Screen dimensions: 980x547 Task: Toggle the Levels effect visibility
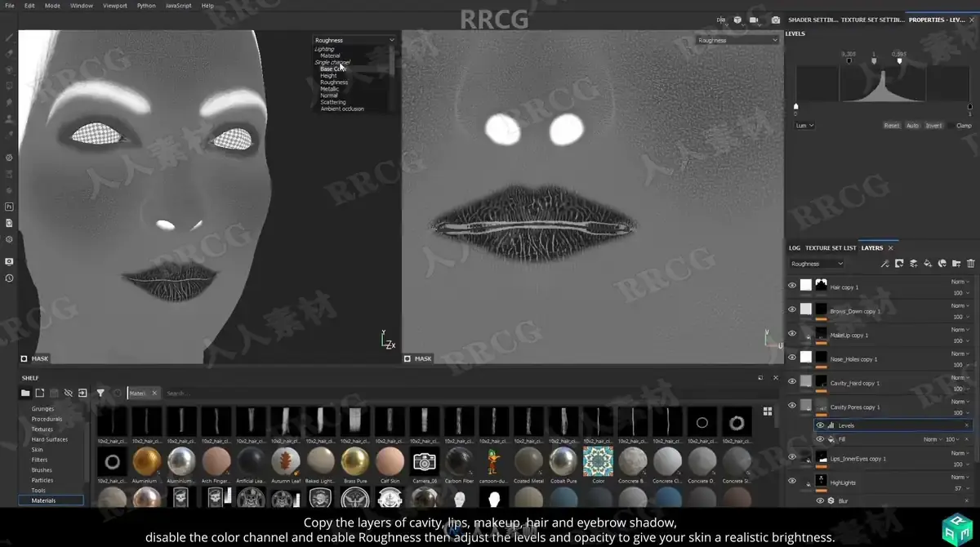[x=820, y=425]
